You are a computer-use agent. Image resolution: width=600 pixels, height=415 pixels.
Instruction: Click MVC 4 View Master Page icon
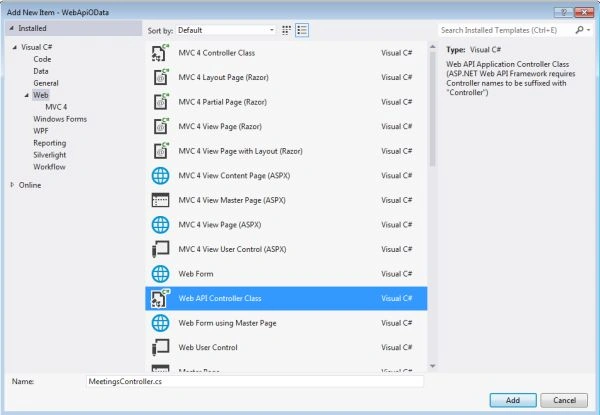click(160, 200)
